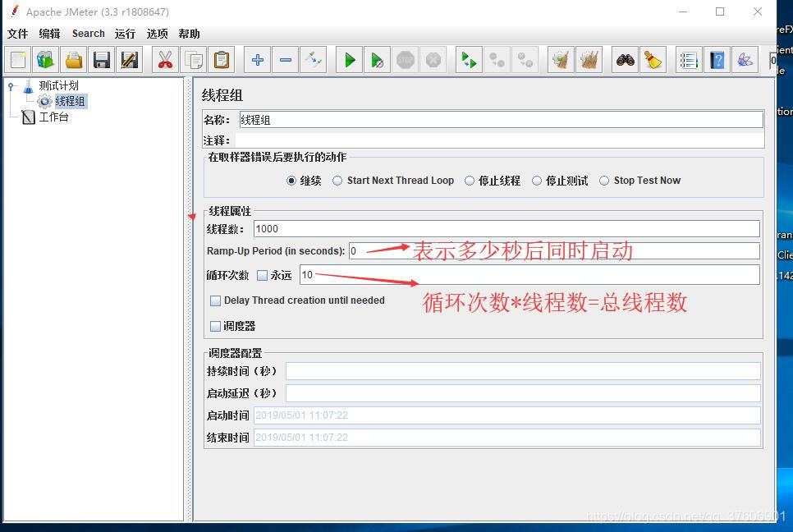Click the 注释 comment input field
The height and width of the screenshot is (532, 793).
(499, 140)
